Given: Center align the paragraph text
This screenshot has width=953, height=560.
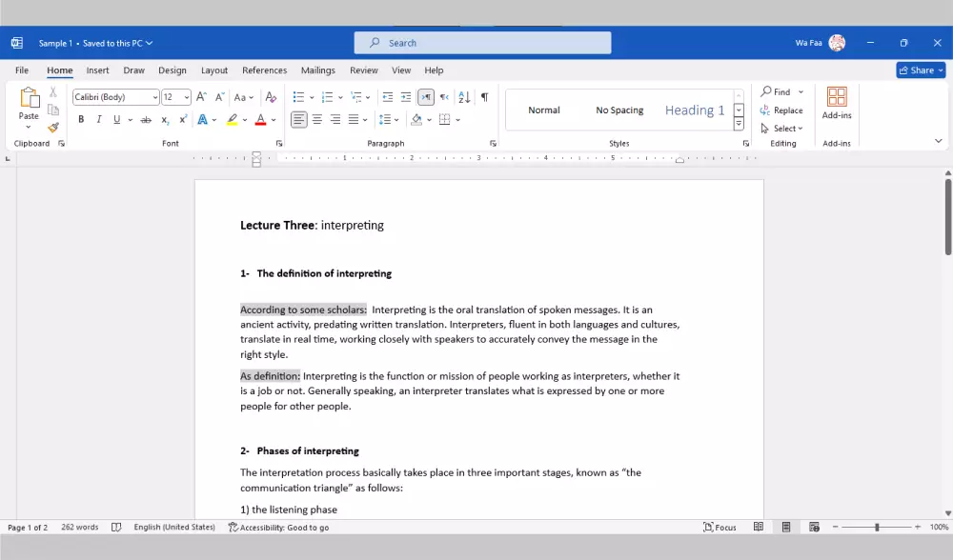Looking at the screenshot, I should pos(317,120).
